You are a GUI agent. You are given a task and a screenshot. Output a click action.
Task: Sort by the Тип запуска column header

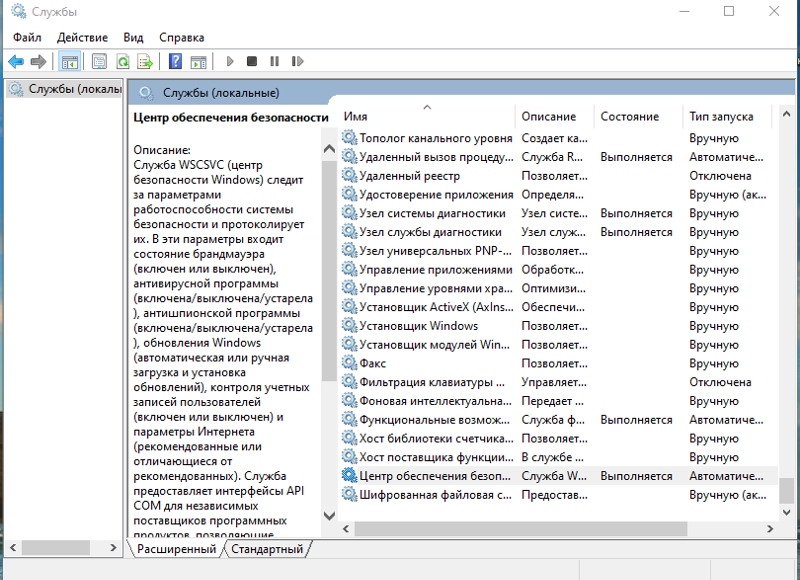click(x=728, y=116)
